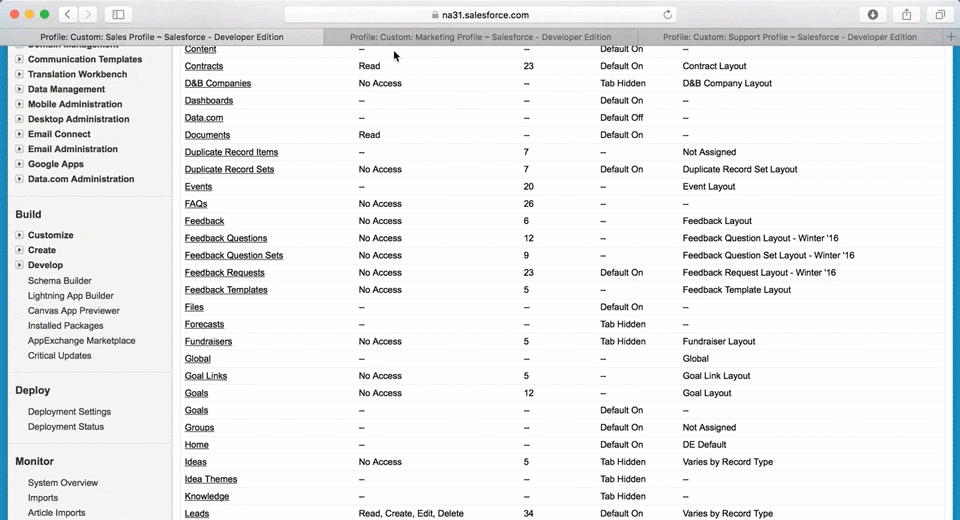Open the Leads link
Image resolution: width=960 pixels, height=520 pixels.
[197, 513]
